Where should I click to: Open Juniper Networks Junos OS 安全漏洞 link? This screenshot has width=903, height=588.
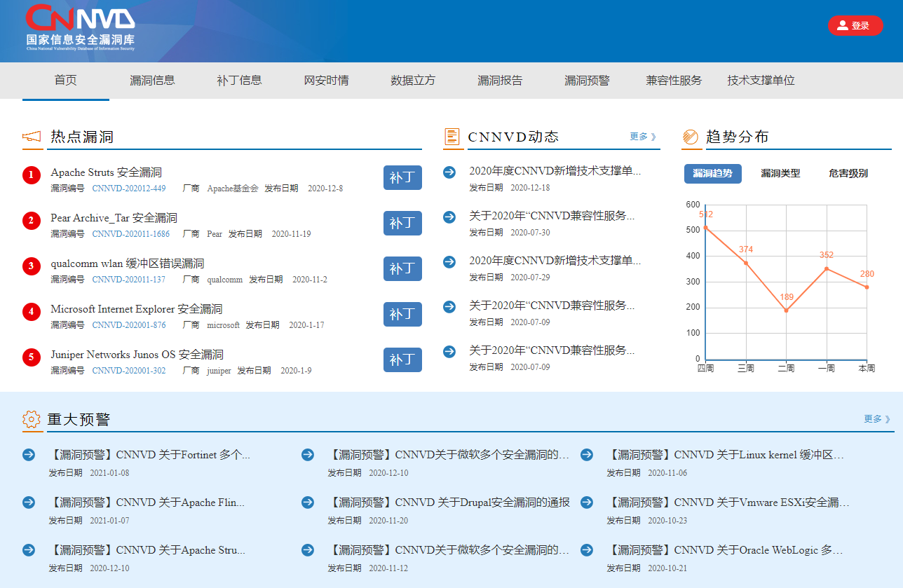(x=137, y=355)
